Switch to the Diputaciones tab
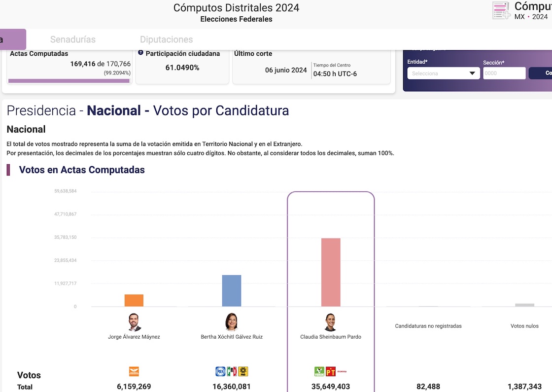Screen dimensions: 552x392 pos(166,39)
